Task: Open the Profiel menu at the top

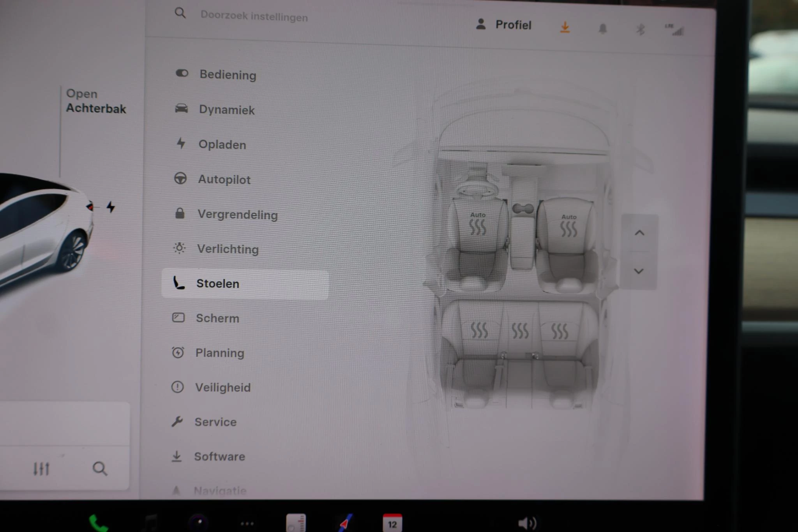Action: point(503,25)
